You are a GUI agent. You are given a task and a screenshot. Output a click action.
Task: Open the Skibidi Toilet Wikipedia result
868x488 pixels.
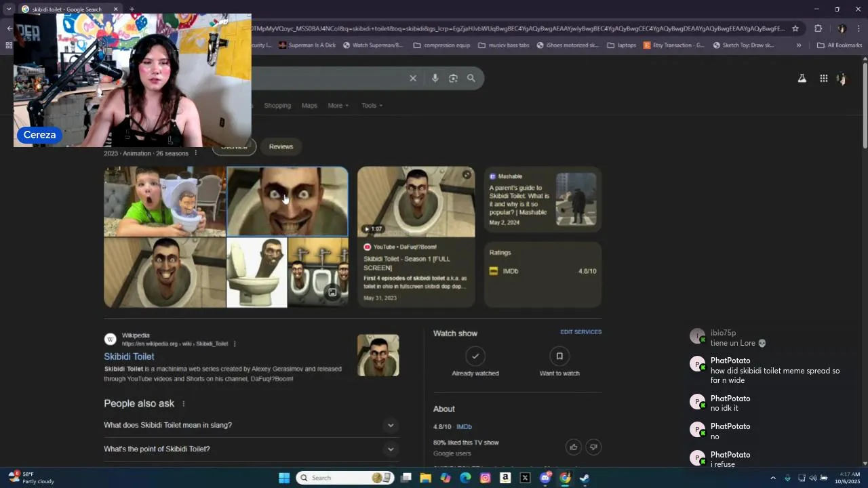coord(129,357)
